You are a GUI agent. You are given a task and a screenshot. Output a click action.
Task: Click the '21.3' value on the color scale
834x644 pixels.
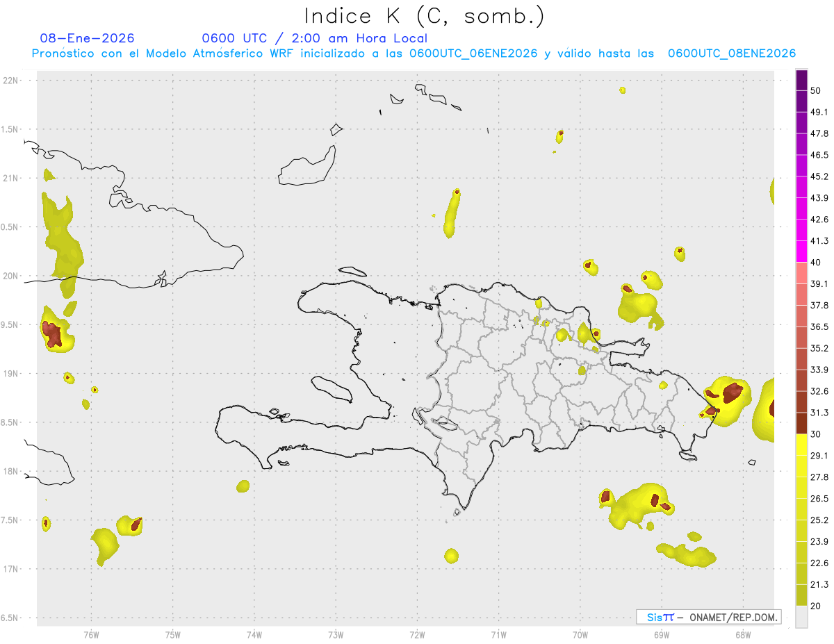[819, 584]
